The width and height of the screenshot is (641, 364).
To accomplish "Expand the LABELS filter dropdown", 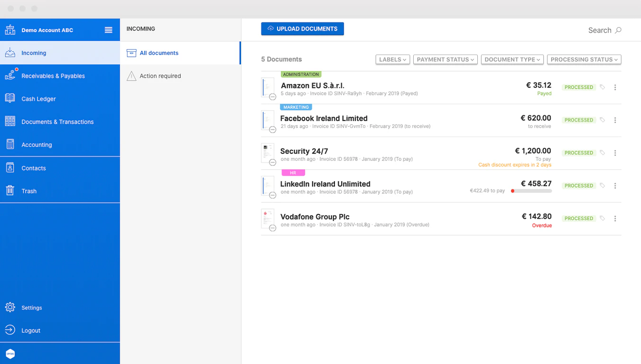I will tap(392, 59).
